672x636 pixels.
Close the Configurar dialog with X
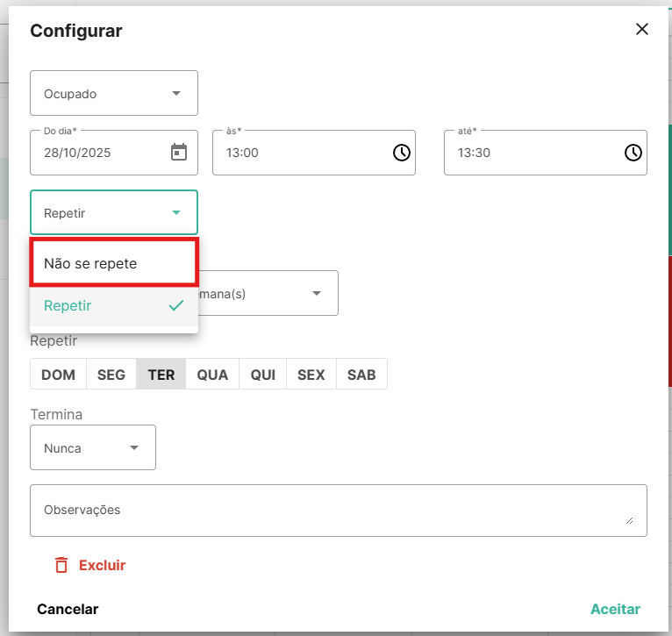point(642,29)
